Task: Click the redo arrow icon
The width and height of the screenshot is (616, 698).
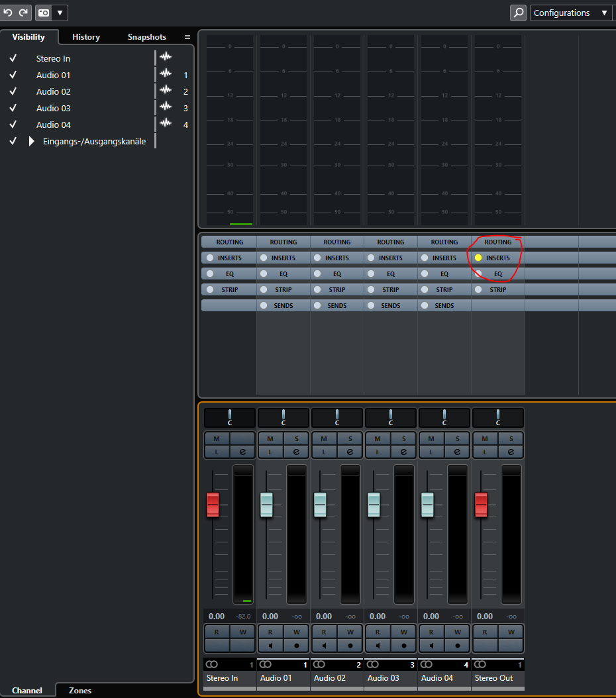Action: point(23,13)
